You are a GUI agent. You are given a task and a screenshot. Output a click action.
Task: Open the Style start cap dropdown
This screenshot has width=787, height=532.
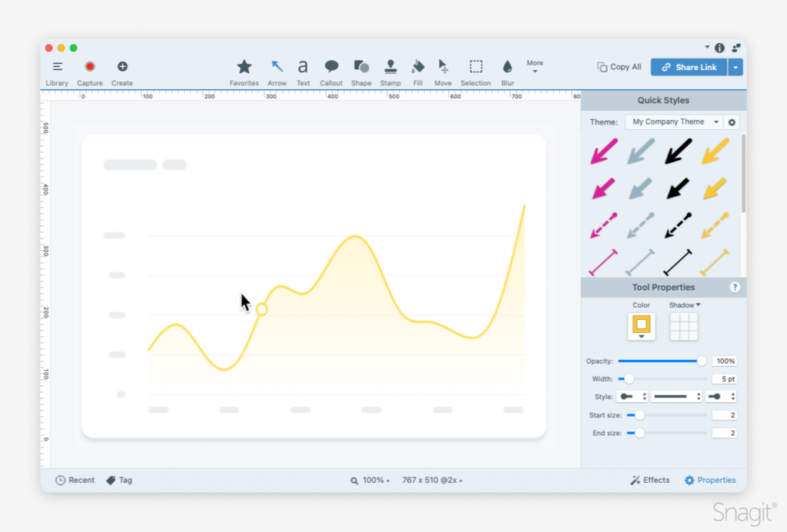633,397
